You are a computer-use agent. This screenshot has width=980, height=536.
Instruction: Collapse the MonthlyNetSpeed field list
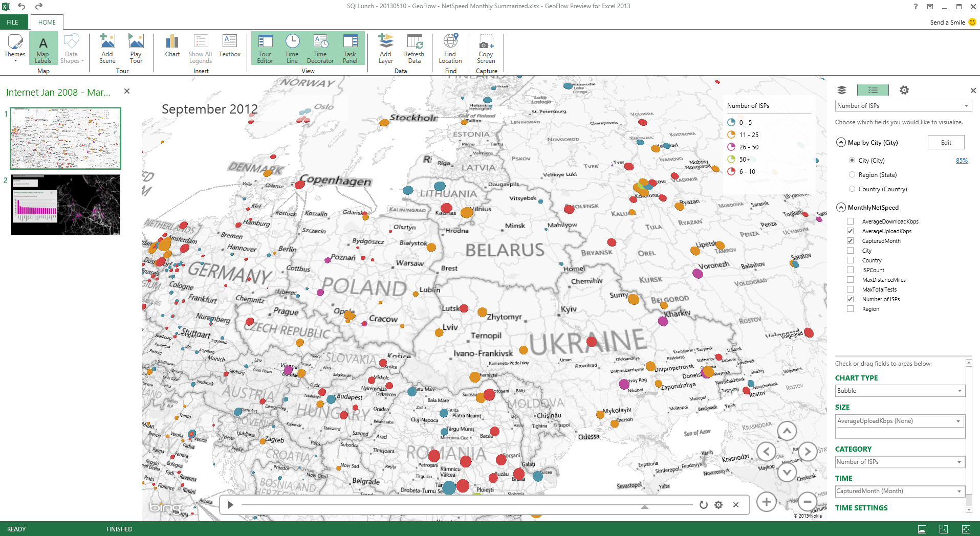click(x=841, y=207)
